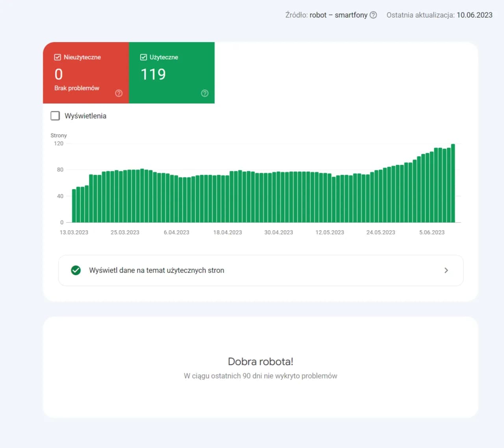Click the Dobra robota! heading
The height and width of the screenshot is (448, 504).
click(260, 361)
